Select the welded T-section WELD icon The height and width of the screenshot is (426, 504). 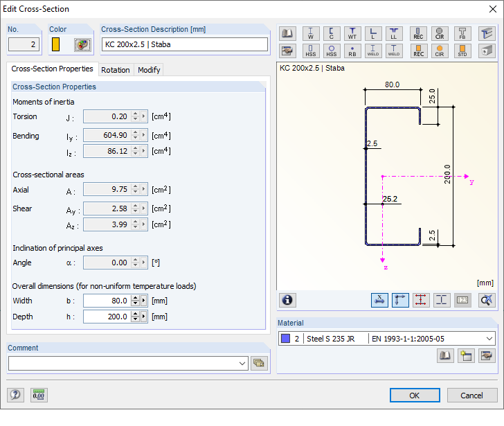pyautogui.click(x=394, y=51)
